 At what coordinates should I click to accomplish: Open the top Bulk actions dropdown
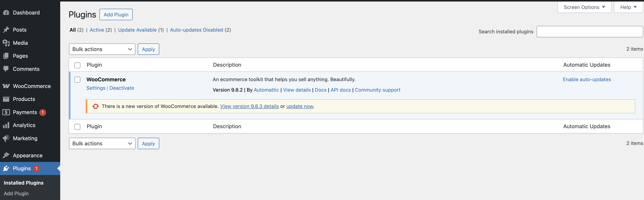point(102,49)
